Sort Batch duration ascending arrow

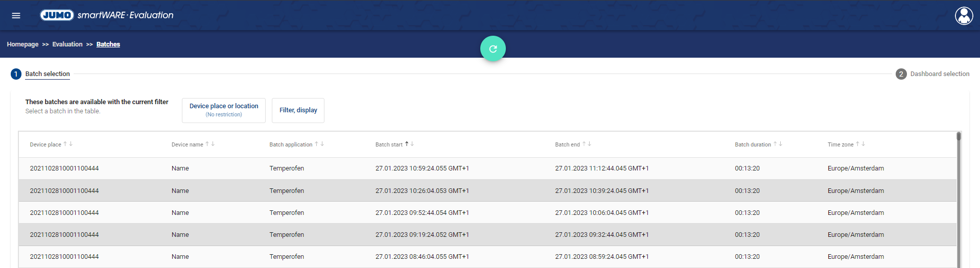pyautogui.click(x=775, y=144)
